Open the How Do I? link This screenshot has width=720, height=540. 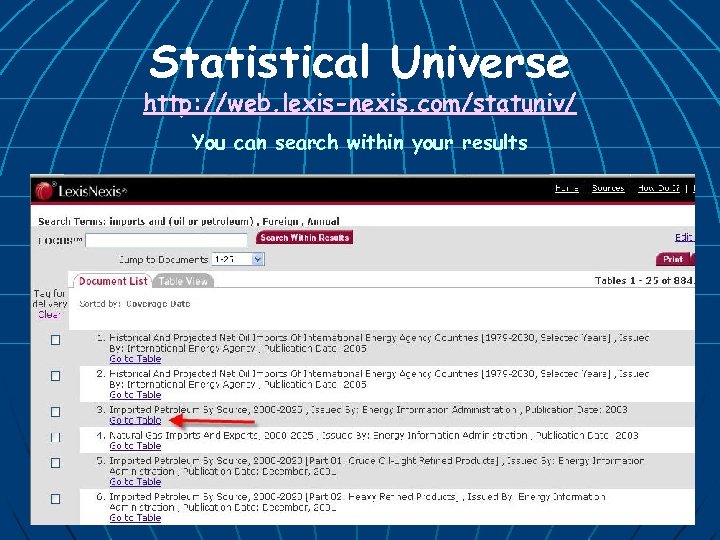point(658,188)
